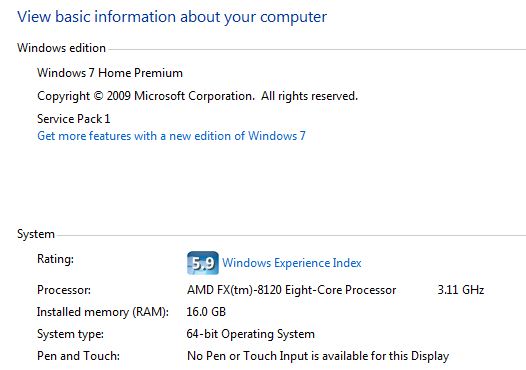Viewport: 526px width, 370px height.
Task: Open Get more features with new edition link
Action: point(171,136)
